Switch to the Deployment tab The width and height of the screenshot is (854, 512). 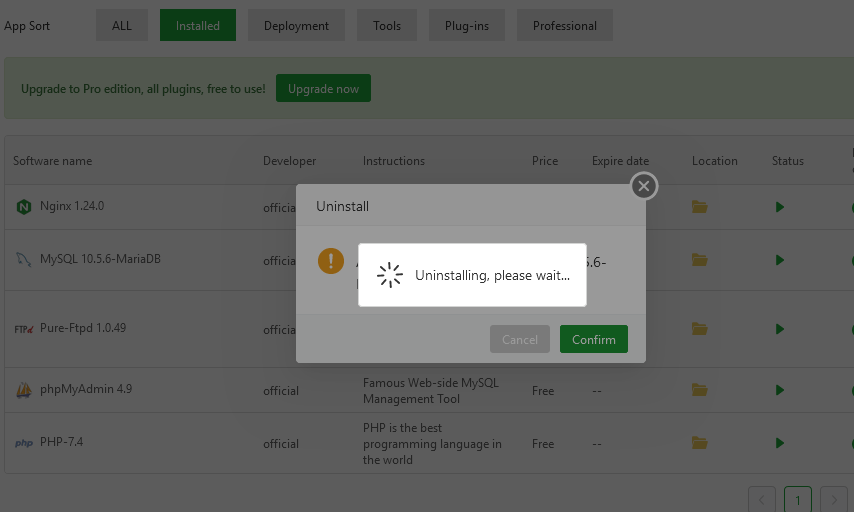[296, 26]
